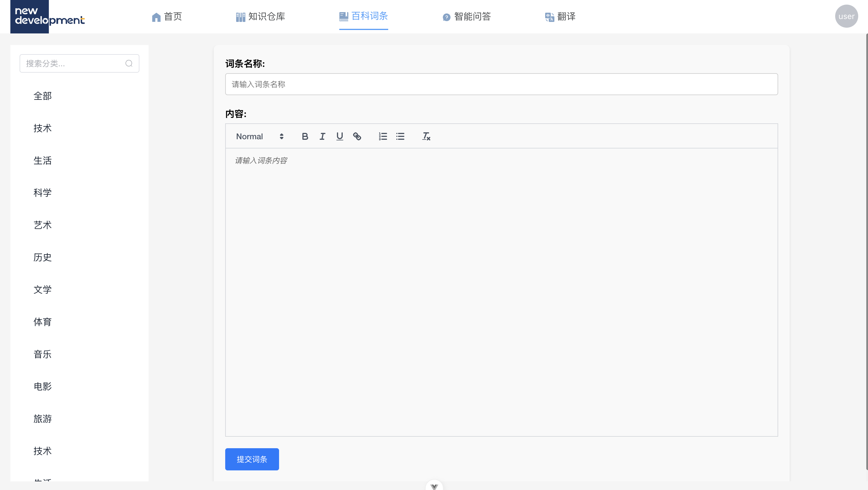Open the user avatar menu

coord(847,16)
